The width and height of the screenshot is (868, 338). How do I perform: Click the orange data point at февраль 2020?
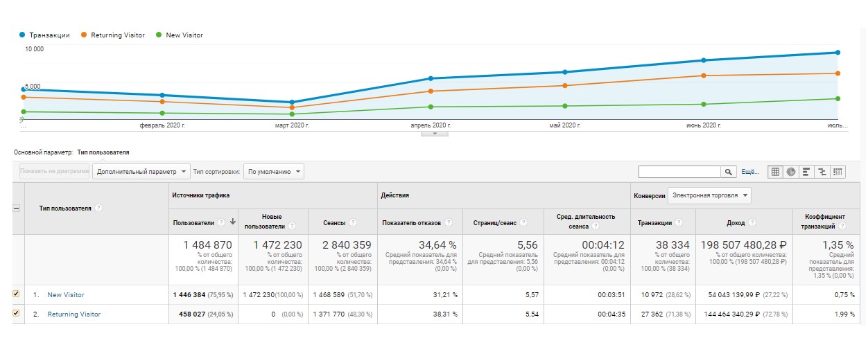[x=162, y=102]
